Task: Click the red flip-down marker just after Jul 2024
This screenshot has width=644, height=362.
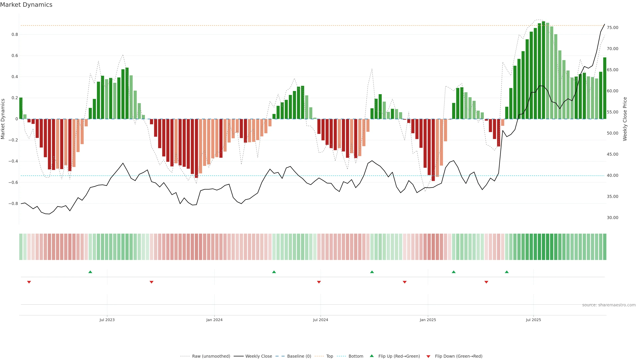Action: point(319,282)
